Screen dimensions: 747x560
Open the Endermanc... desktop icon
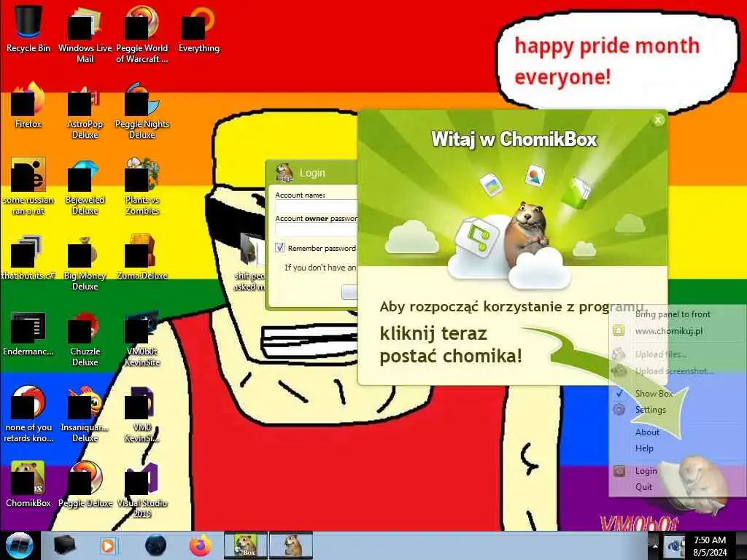click(28, 333)
